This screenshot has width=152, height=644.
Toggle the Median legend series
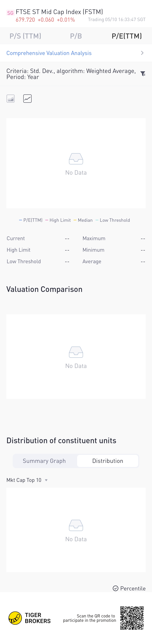point(83,220)
